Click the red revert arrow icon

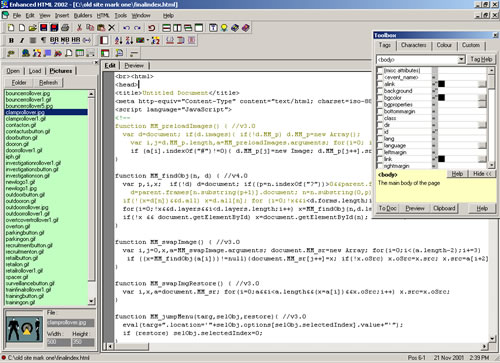[152, 28]
